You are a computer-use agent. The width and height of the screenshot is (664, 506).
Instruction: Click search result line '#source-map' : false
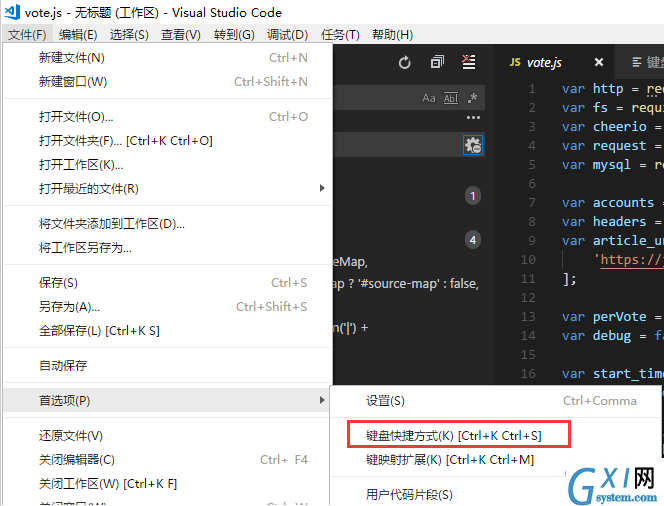click(406, 283)
